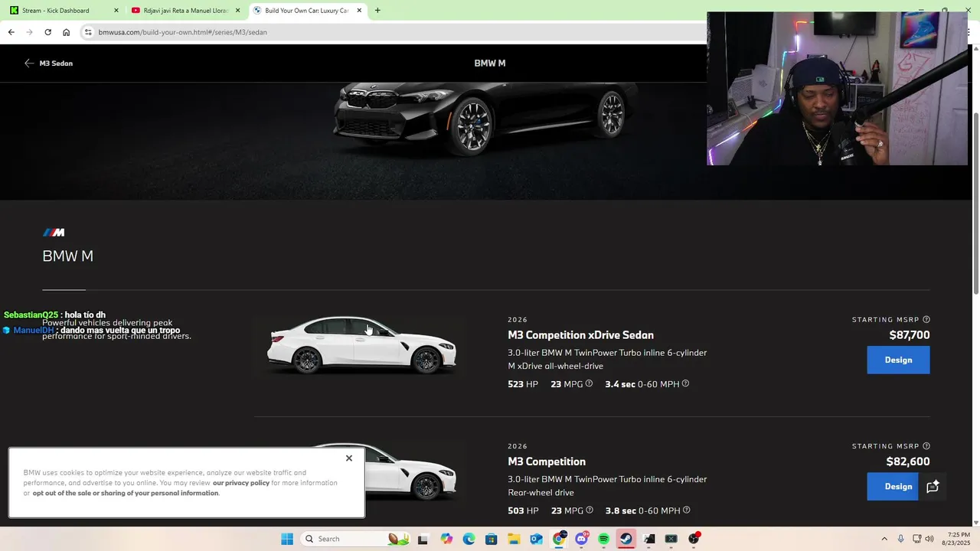This screenshot has height=551, width=980.
Task: Click the BMW M section heading
Action: [68, 256]
